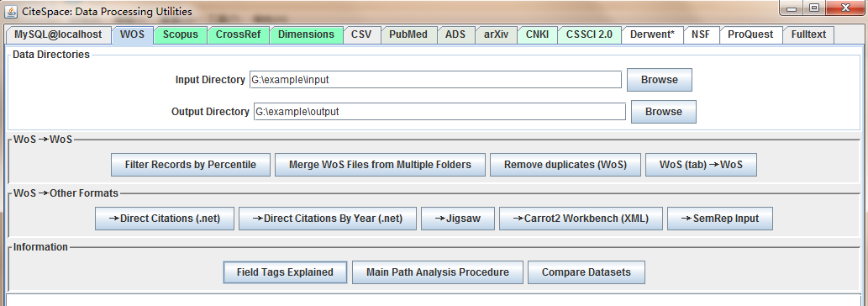The height and width of the screenshot is (306, 868).
Task: Click Carrot2 Workbench (XML) button
Action: pos(581,219)
